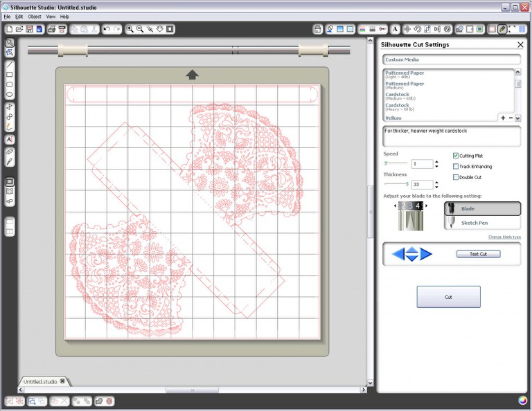The height and width of the screenshot is (411, 532).
Task: Save the file using the floppy disk icon
Action: pos(30,30)
